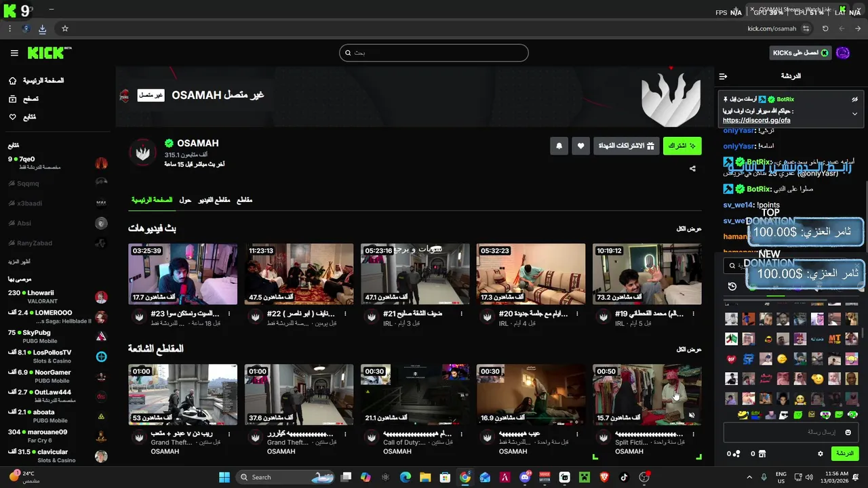Open options menu for video #21

461,314
